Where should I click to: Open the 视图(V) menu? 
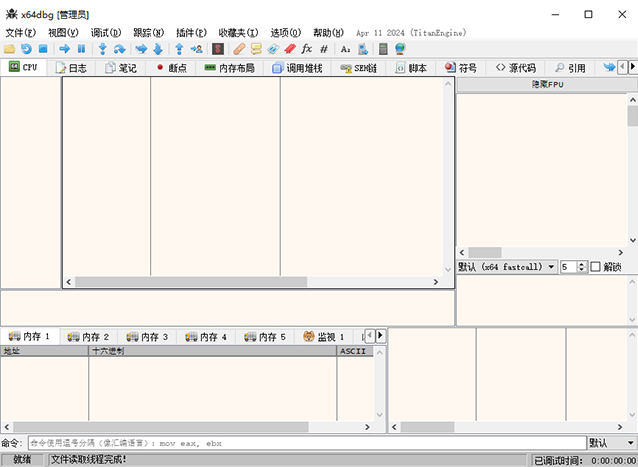coord(63,33)
